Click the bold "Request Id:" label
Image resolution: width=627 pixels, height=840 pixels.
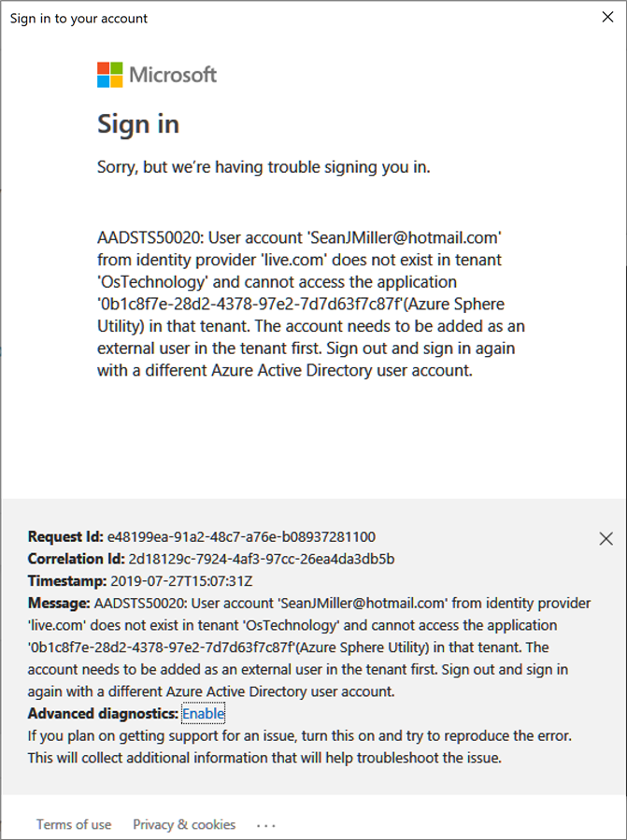[64, 537]
